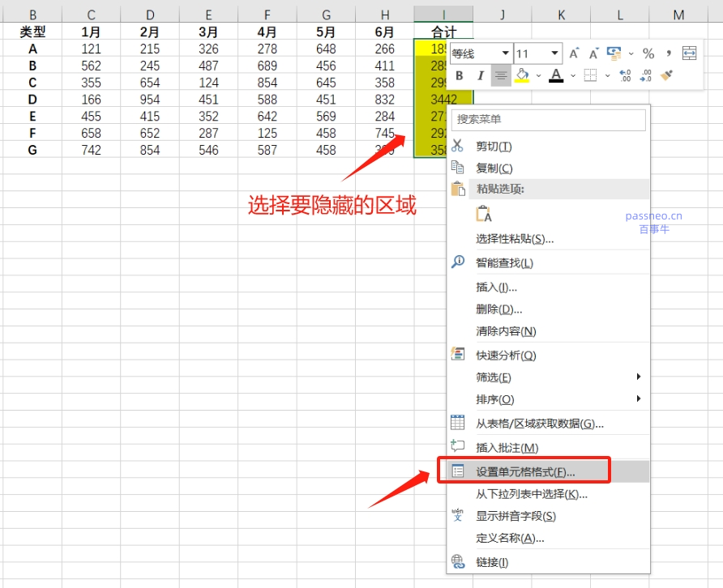Image resolution: width=723 pixels, height=588 pixels.
Task: Open 选择性粘贴(S) paste special
Action: click(548, 239)
